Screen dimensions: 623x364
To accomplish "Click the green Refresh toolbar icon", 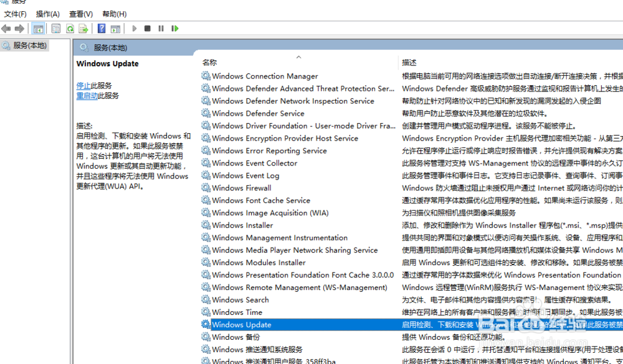I will click(x=70, y=29).
